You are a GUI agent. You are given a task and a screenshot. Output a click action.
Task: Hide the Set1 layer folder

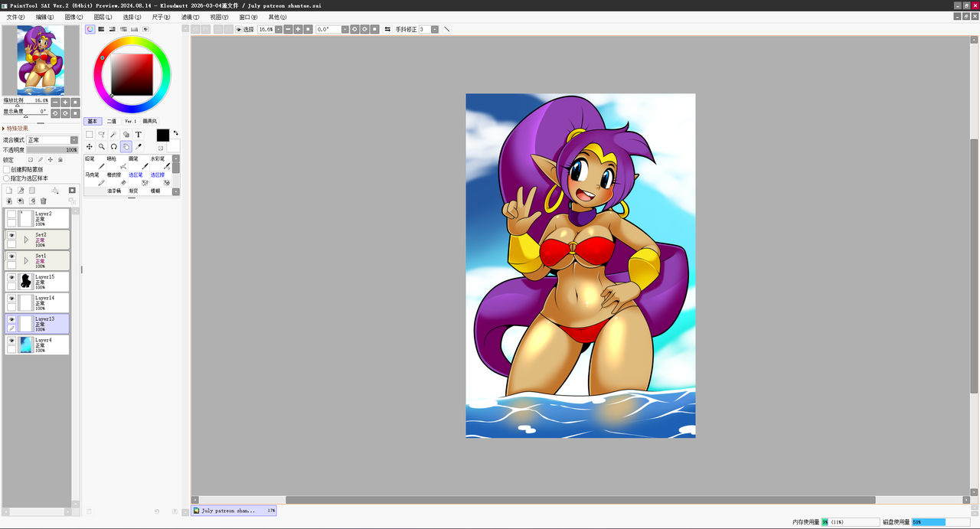click(11, 256)
